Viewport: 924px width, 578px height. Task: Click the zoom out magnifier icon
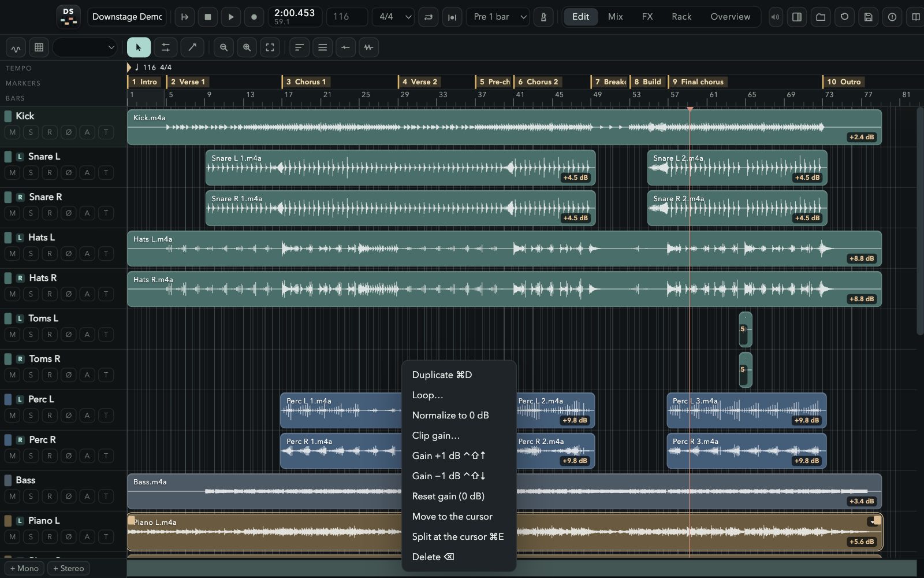click(223, 47)
